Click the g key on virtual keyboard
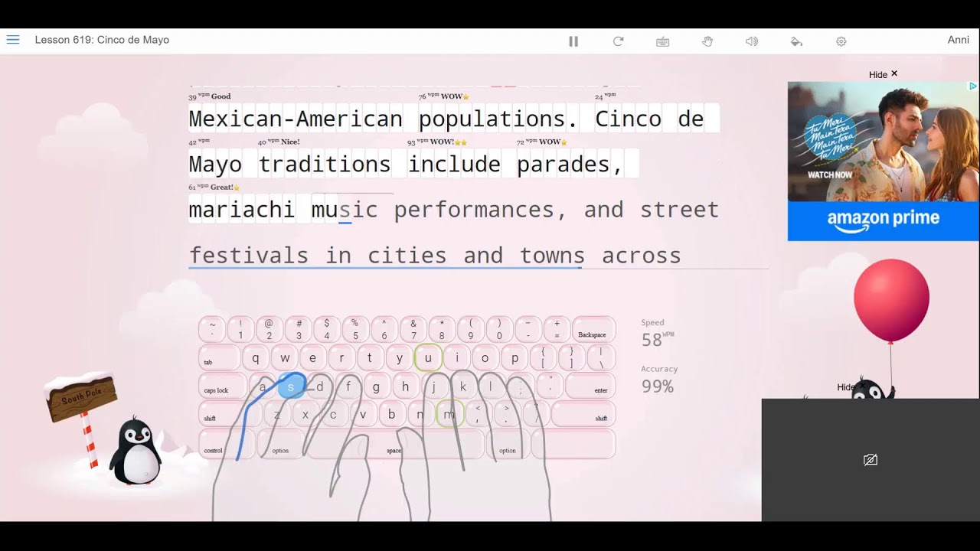The height and width of the screenshot is (551, 980). 376,386
